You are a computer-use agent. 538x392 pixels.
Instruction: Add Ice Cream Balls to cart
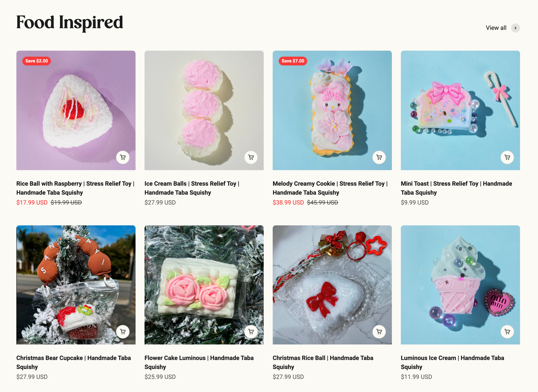[251, 157]
